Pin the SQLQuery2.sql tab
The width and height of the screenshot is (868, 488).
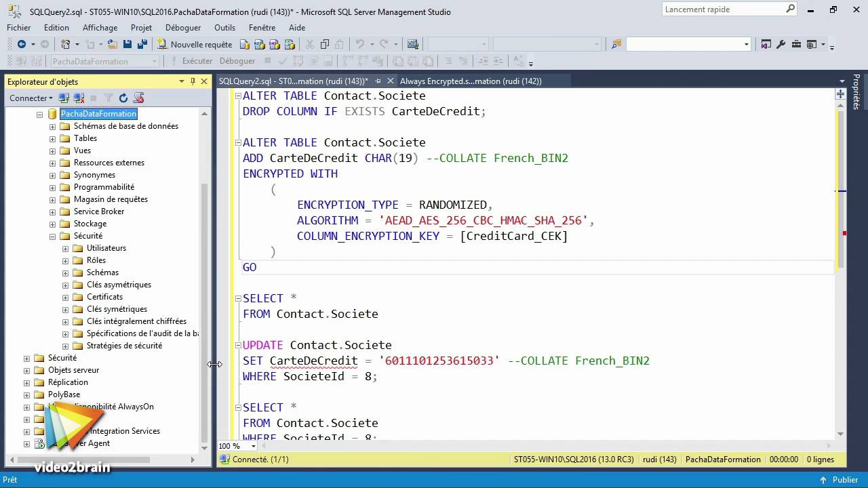(378, 81)
